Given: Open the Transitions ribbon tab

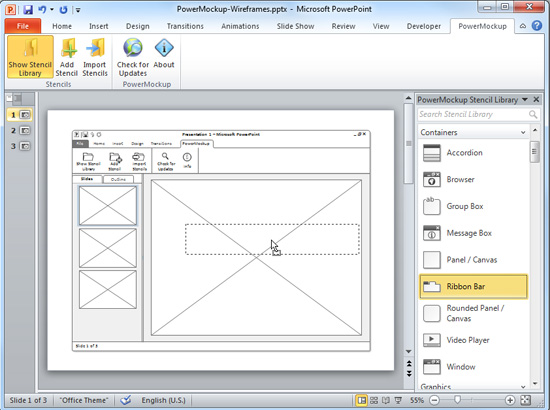Looking at the screenshot, I should click(185, 26).
